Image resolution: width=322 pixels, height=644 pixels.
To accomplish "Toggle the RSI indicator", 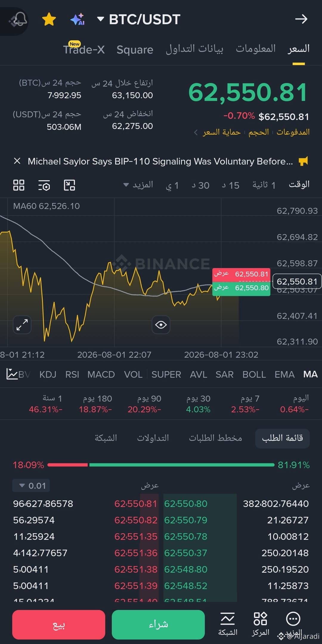I will [x=72, y=374].
